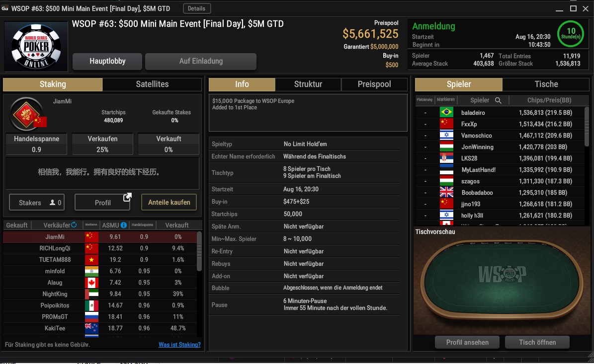The height and width of the screenshot is (364, 594).
Task: Click the external link icon on Profil
Action: tap(127, 197)
